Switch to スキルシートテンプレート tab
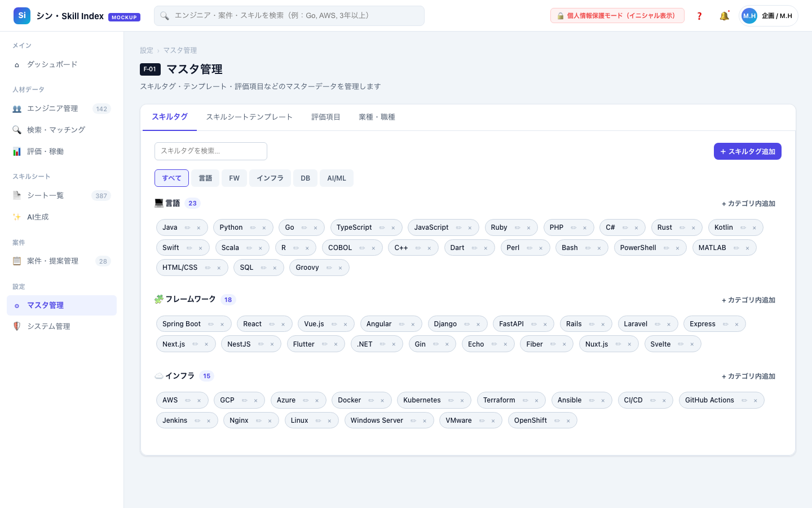812x508 pixels. [x=249, y=117]
